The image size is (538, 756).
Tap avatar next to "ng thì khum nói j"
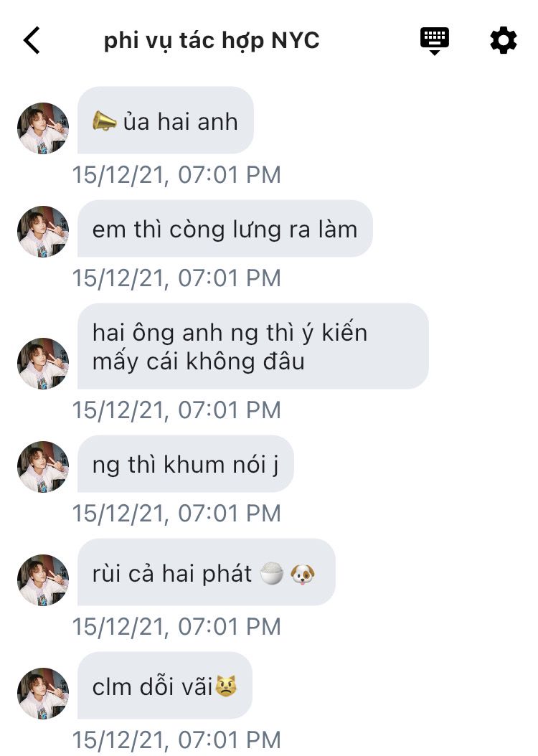click(43, 467)
